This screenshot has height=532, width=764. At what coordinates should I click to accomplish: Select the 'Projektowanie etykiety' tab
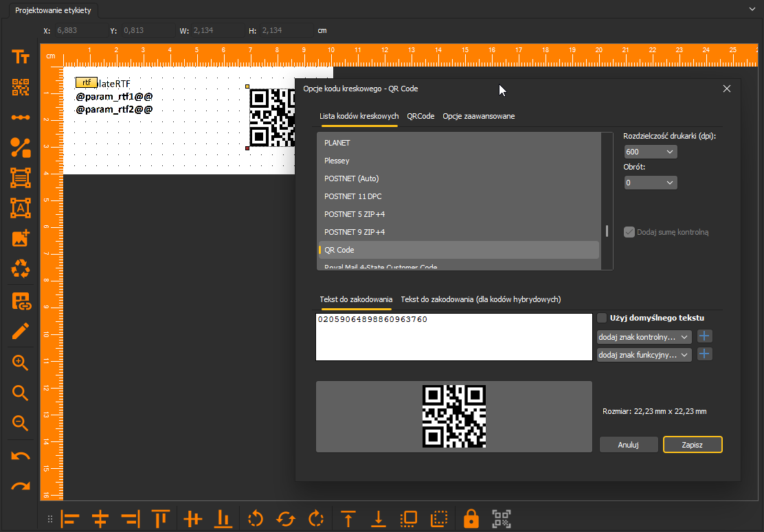(x=53, y=10)
